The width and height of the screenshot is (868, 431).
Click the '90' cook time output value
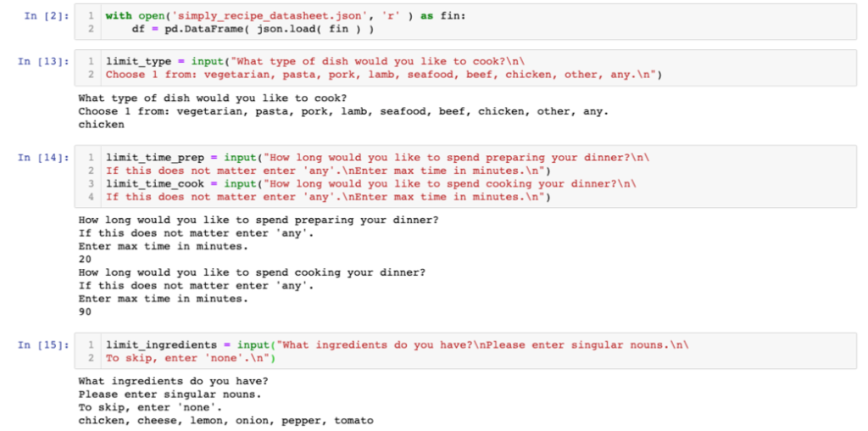click(x=85, y=312)
